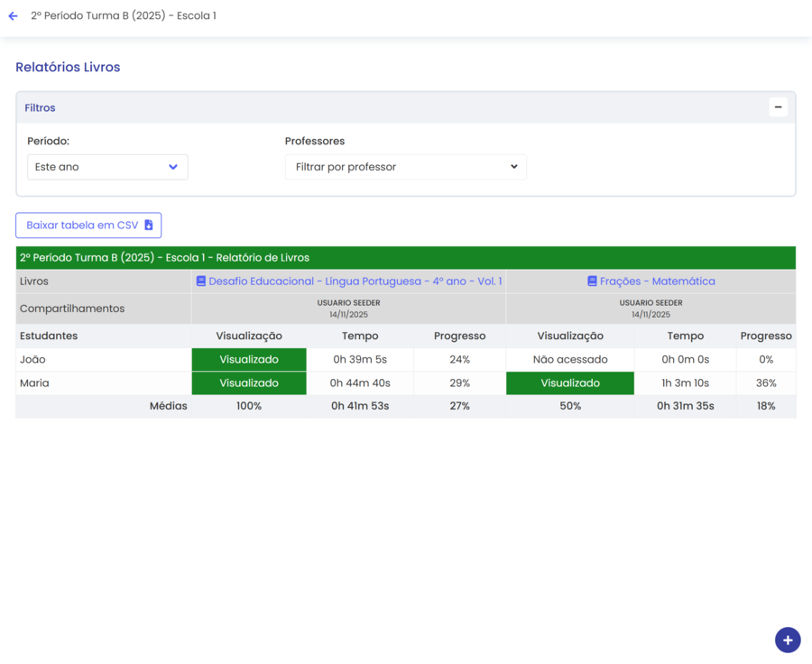Click book icon beside Desafio Educacional
The width and height of the screenshot is (812, 664).
click(201, 281)
